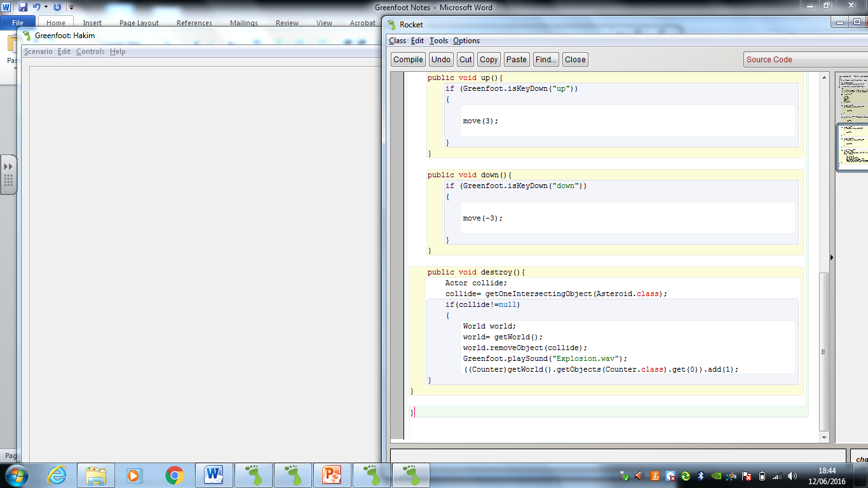Open the Undo history dropdown arrow in Word
This screenshot has height=488, width=868.
coord(46,8)
